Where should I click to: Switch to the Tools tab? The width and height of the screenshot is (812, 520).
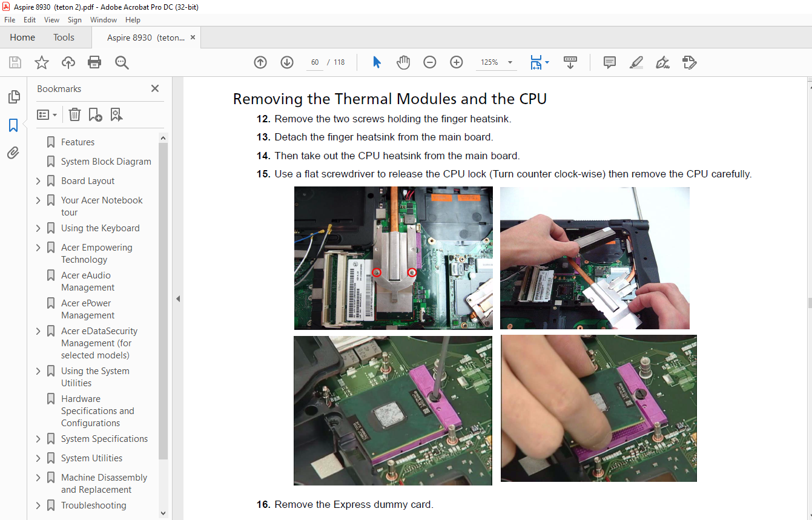tap(64, 38)
